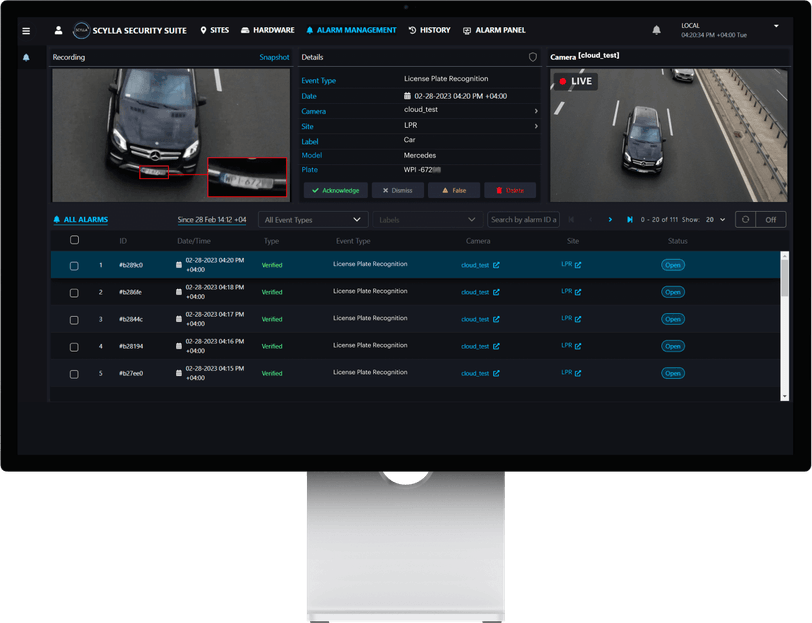
Task: Open the Since 28 Feb date filter
Action: pos(212,220)
